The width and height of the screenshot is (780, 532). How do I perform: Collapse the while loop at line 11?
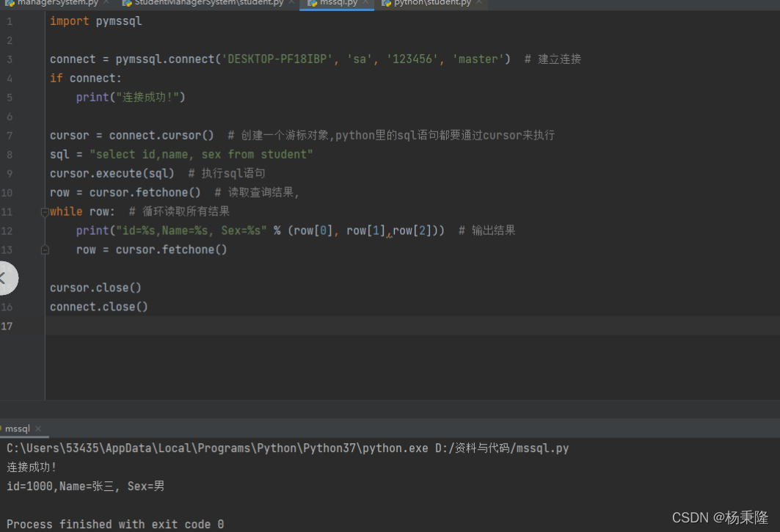pyautogui.click(x=45, y=212)
